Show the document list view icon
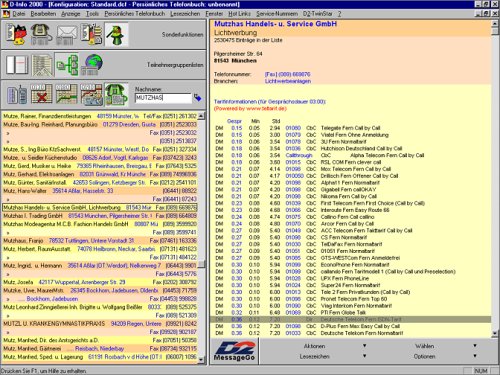 (42, 64)
